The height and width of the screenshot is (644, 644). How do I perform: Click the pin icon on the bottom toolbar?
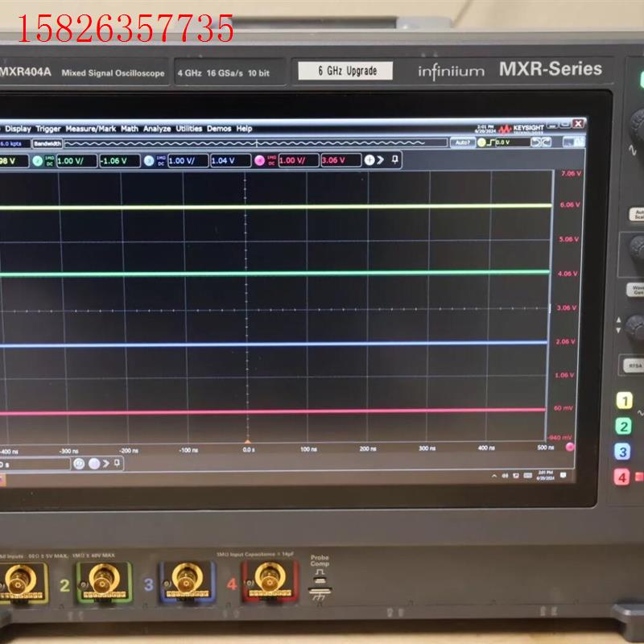coord(116,463)
